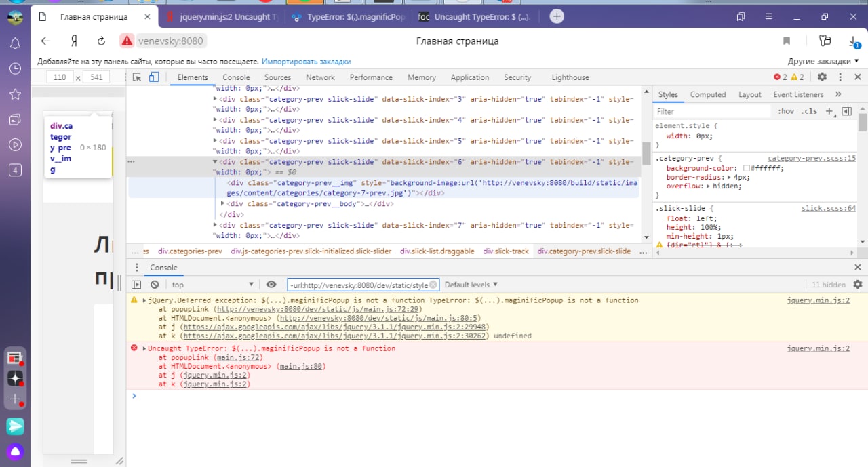
Task: Create live expression with eye icon
Action: [271, 285]
